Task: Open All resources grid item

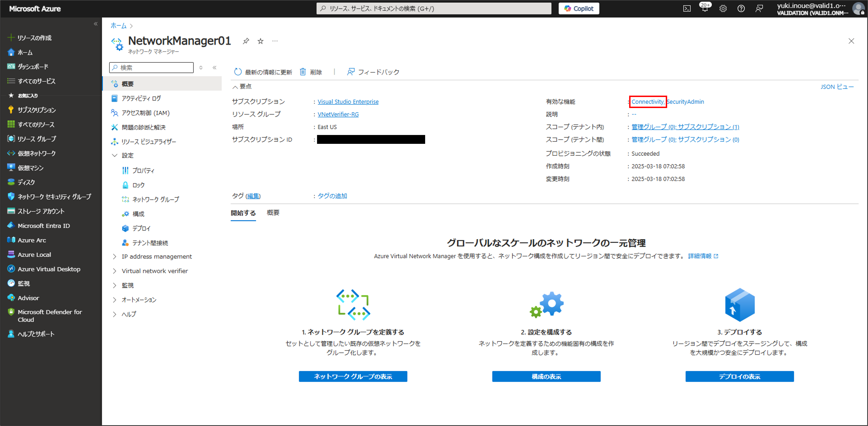Action: [x=31, y=124]
